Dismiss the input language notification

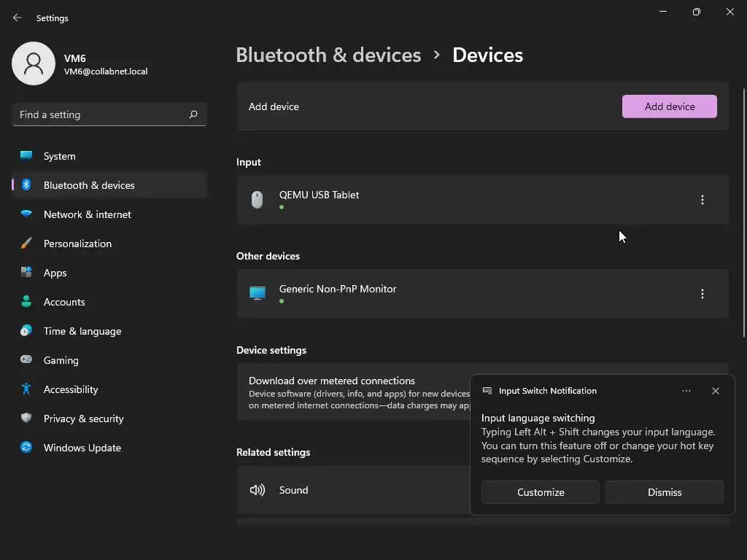click(x=665, y=492)
